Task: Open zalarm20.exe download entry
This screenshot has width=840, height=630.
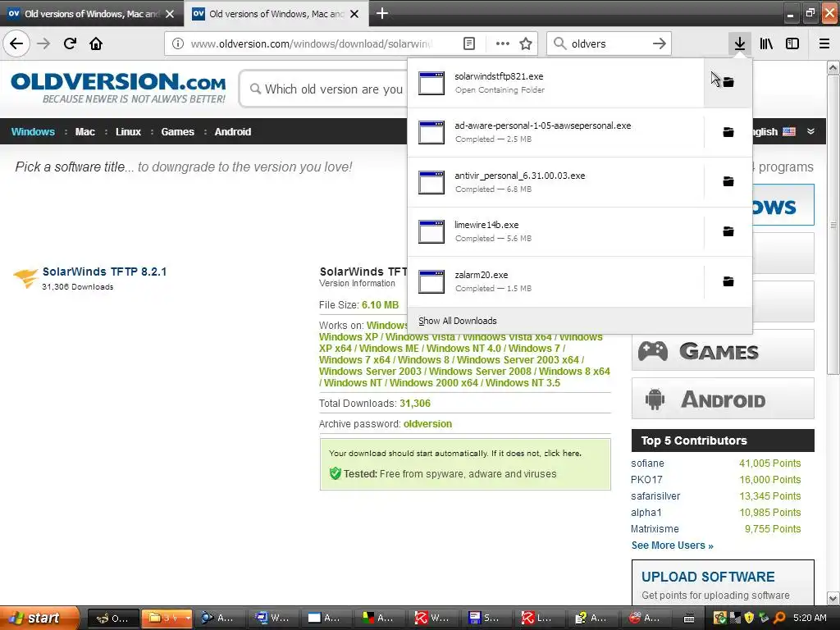Action: (555, 281)
